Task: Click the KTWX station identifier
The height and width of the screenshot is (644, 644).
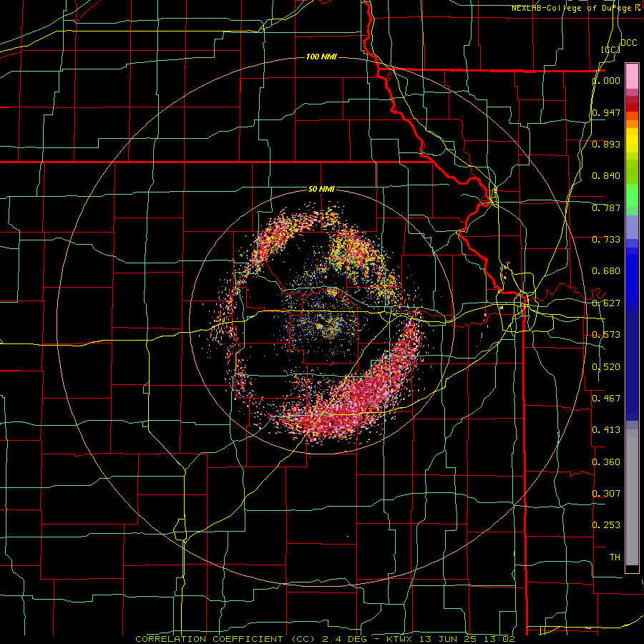Action: tap(401, 639)
